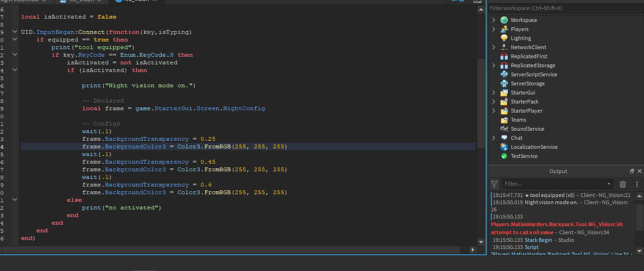644x271 pixels.
Task: Click the Output panel scroll-up arrow
Action: pyautogui.click(x=640, y=196)
